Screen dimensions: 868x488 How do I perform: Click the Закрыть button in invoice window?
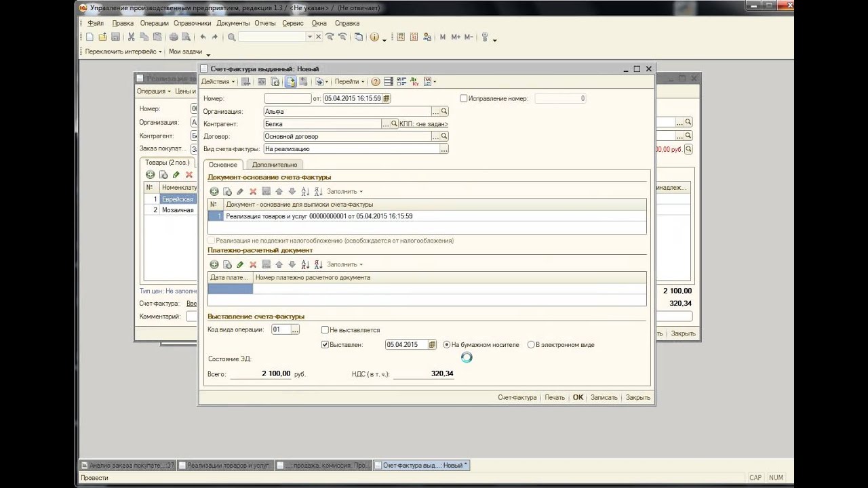click(x=638, y=398)
